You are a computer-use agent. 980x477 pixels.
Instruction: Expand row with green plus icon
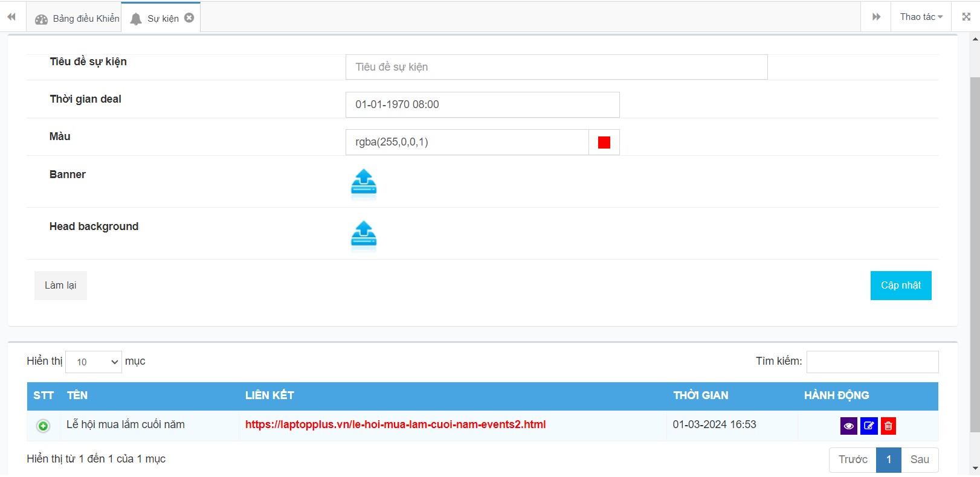click(x=44, y=426)
